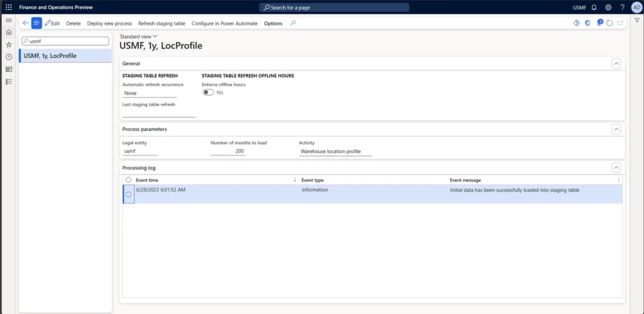Click Delete in the action pane

click(74, 23)
